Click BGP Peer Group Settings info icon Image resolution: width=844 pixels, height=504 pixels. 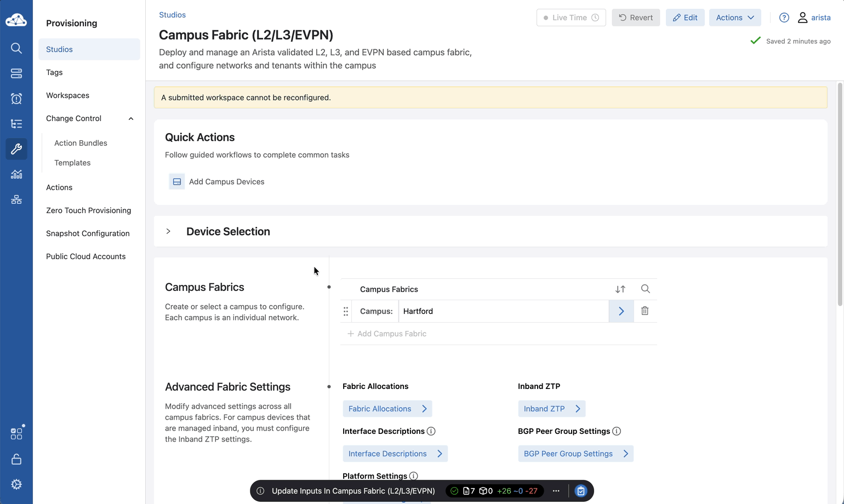tap(617, 431)
